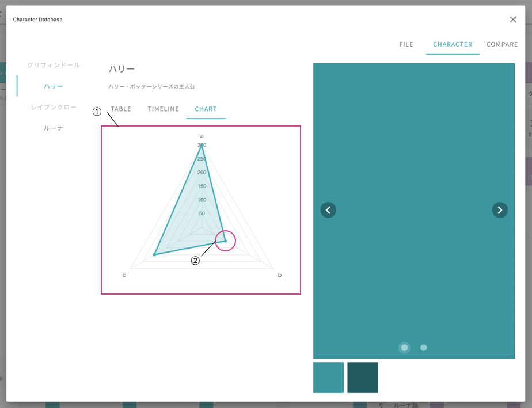Click the 150 scale label on chart

(x=202, y=186)
